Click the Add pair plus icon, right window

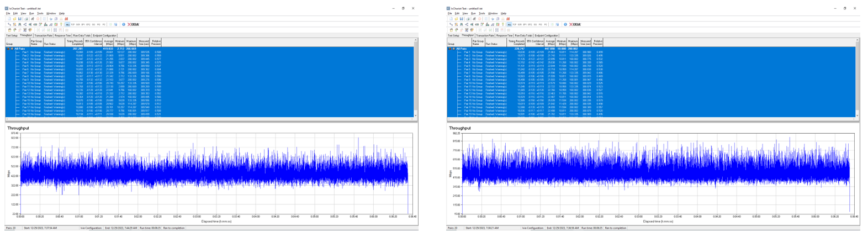493,19
